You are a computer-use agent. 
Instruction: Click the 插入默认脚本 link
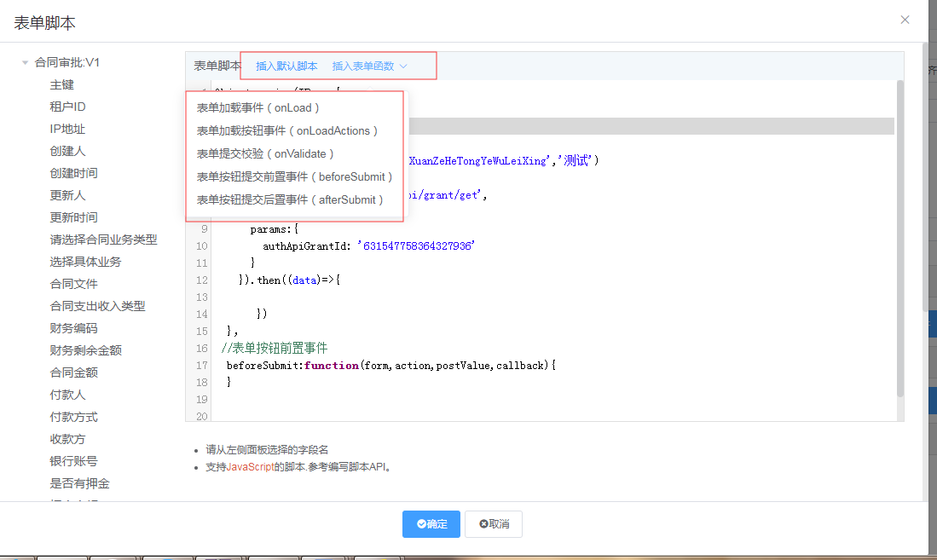(286, 66)
